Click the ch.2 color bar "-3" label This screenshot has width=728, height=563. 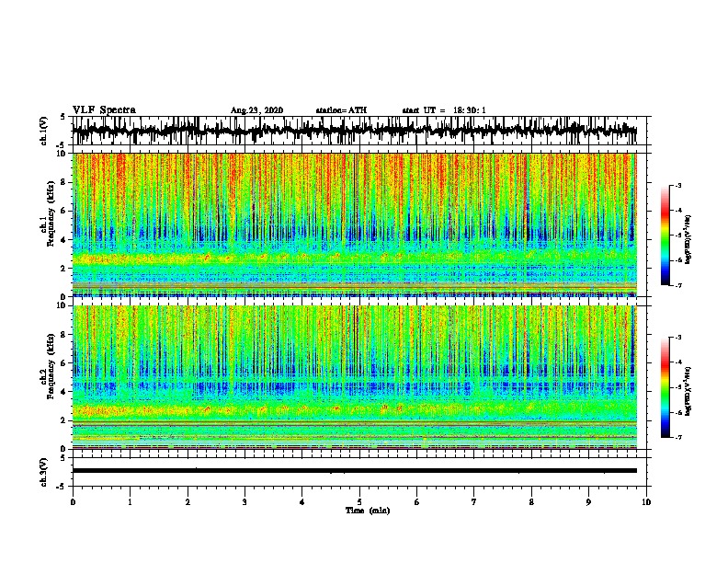[x=677, y=338]
